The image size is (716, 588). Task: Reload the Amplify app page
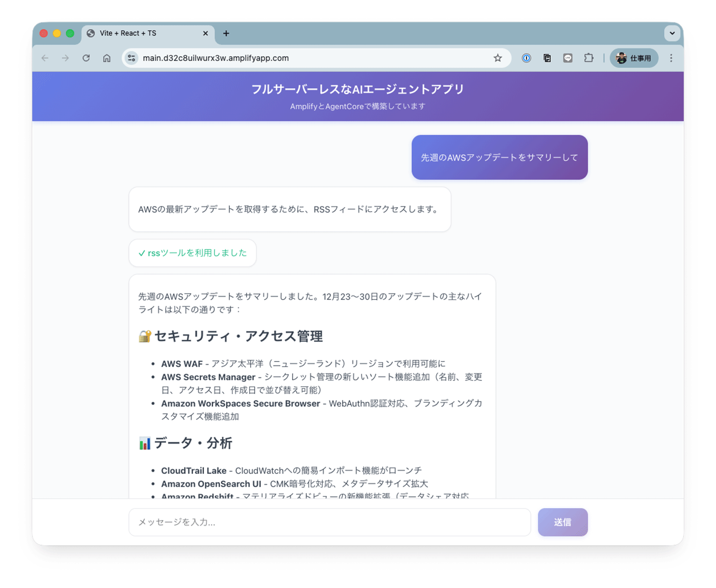[x=86, y=58]
